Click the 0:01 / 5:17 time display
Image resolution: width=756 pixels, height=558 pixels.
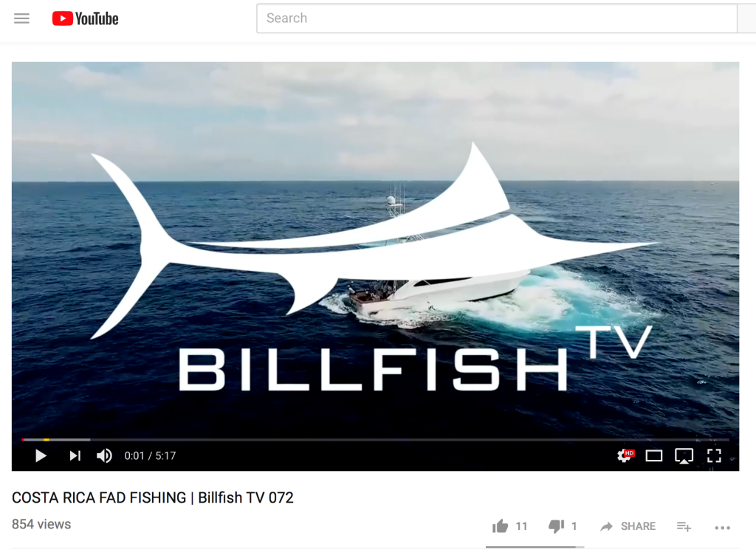[x=150, y=455]
